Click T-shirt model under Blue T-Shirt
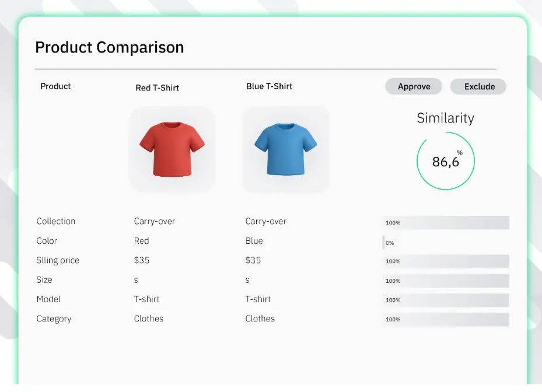This screenshot has height=392, width=542. click(x=258, y=299)
